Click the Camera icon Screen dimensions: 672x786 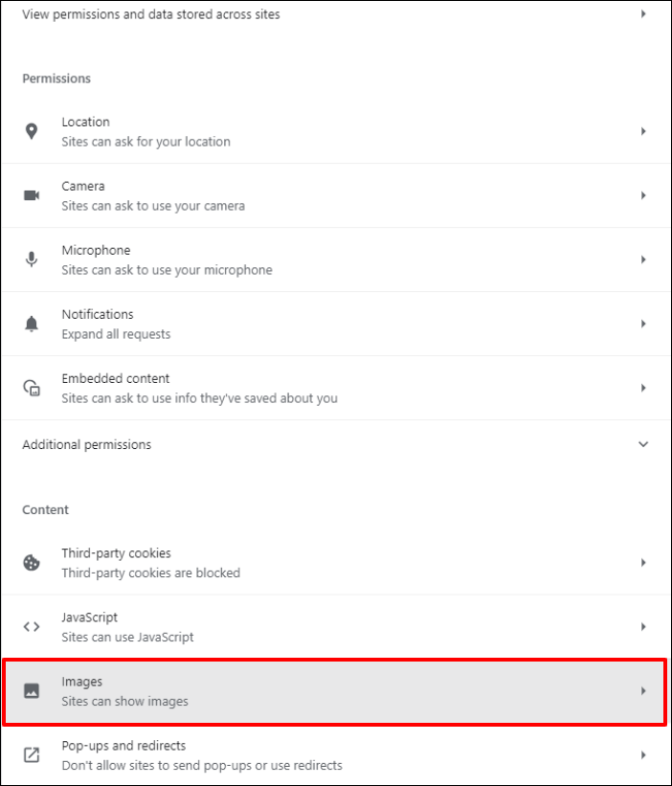click(32, 195)
